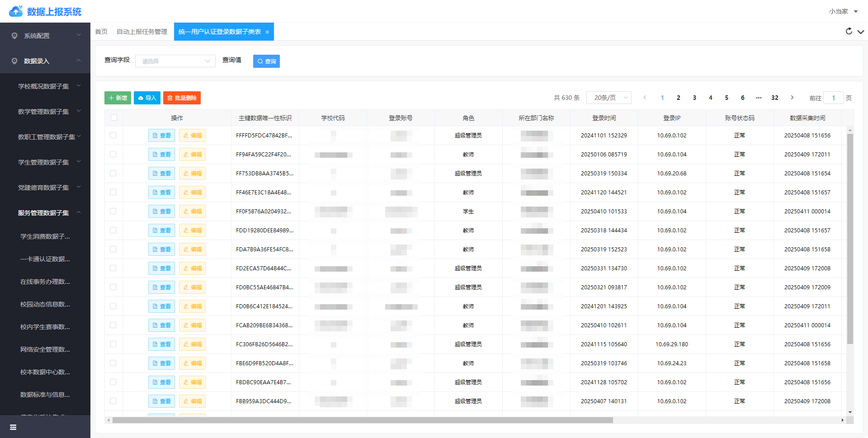Screen dimensions: 868x438
Task: Toggle the select-all checkbox in table header
Action: point(113,118)
